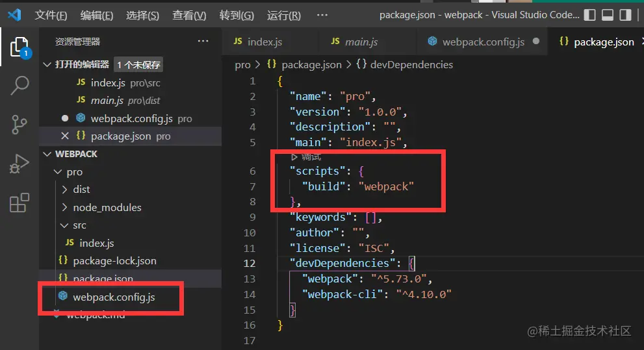
Task: Select package.json pro in open editors
Action: pos(130,136)
